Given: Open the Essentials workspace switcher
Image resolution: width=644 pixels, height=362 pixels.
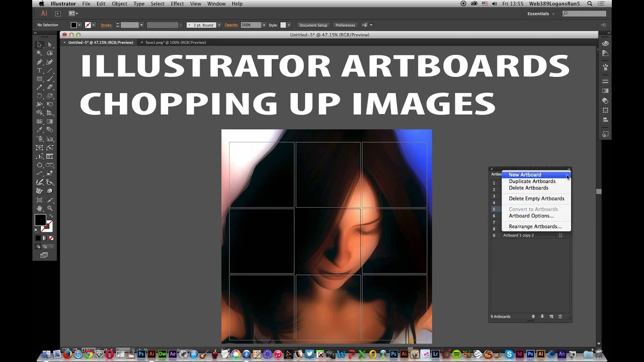Looking at the screenshot, I should click(541, 14).
